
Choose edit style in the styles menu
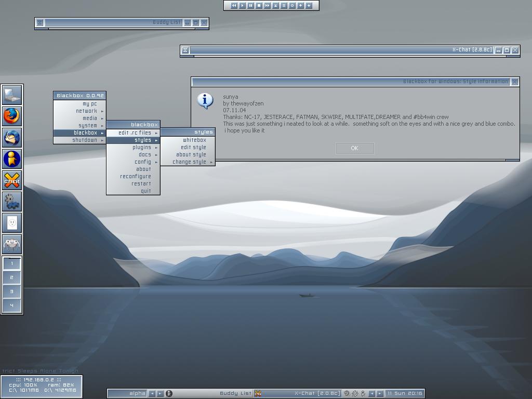[188, 148]
